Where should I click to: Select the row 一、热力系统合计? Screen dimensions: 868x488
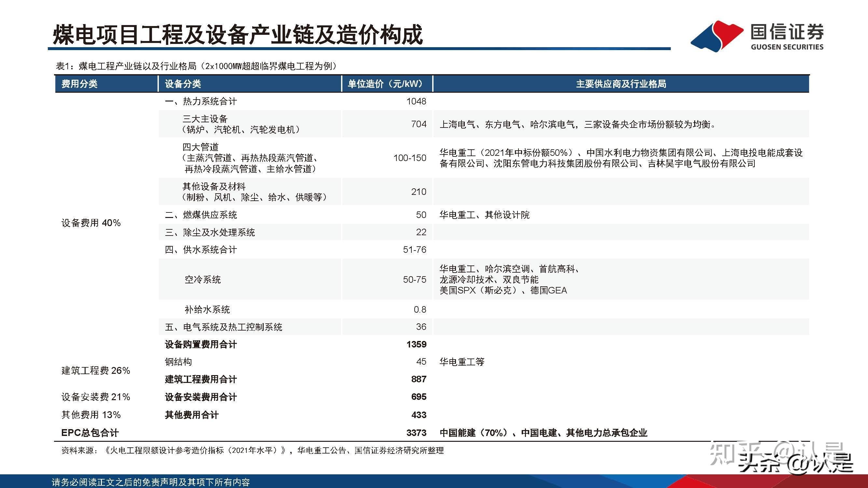pos(484,102)
